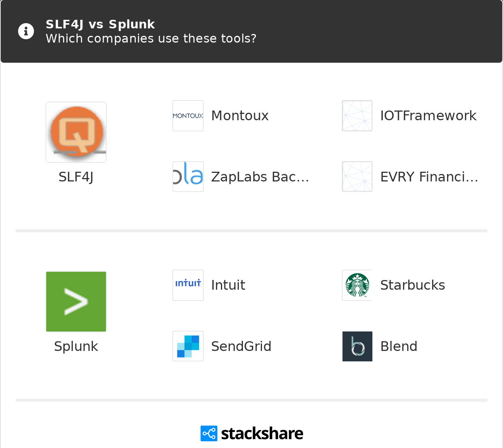Click the SLF4J name label
This screenshot has height=448, width=503.
coord(76,177)
